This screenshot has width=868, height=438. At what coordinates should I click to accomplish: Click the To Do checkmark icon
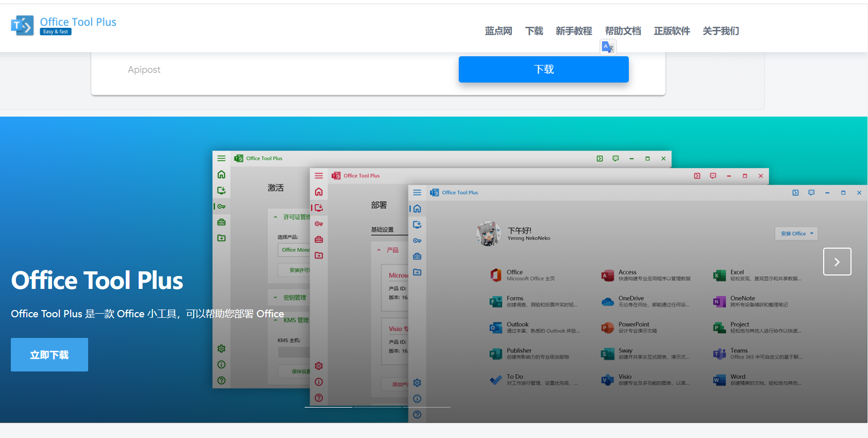click(x=496, y=380)
